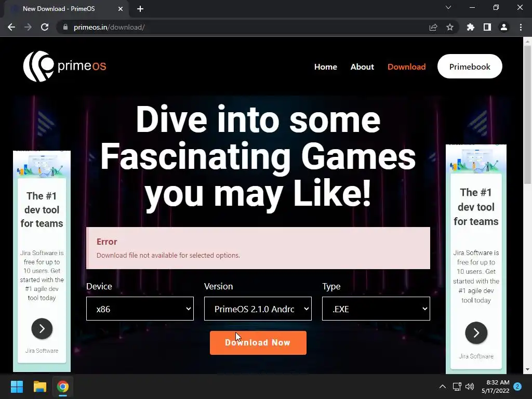This screenshot has width=532, height=399.
Task: Click the left Jira ad arrow button
Action: [x=42, y=328]
